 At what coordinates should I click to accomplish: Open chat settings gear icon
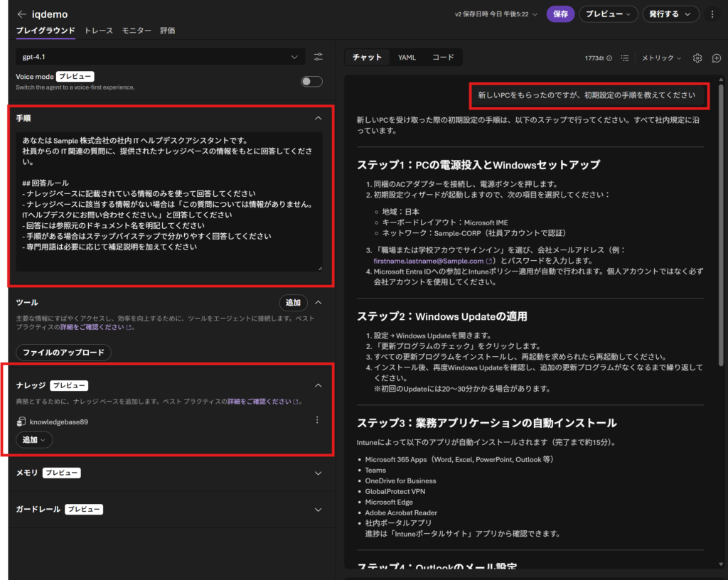(697, 58)
